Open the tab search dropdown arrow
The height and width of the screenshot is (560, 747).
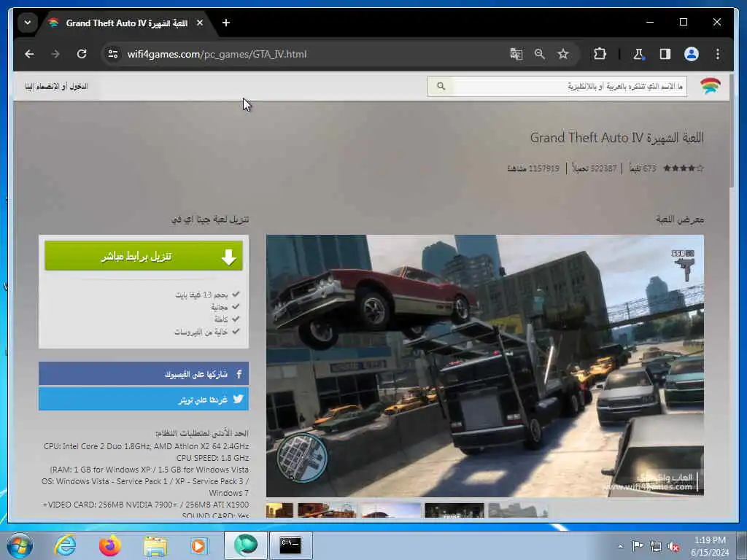28,23
